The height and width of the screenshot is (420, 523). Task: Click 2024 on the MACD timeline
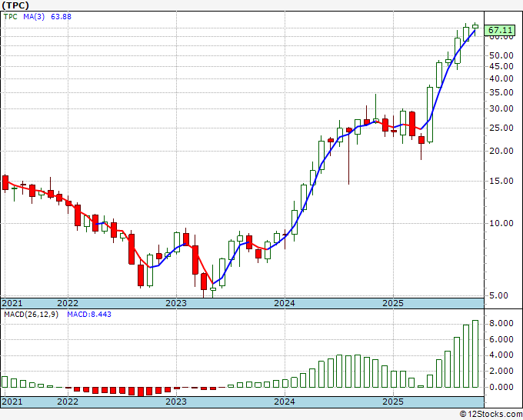tap(285, 402)
